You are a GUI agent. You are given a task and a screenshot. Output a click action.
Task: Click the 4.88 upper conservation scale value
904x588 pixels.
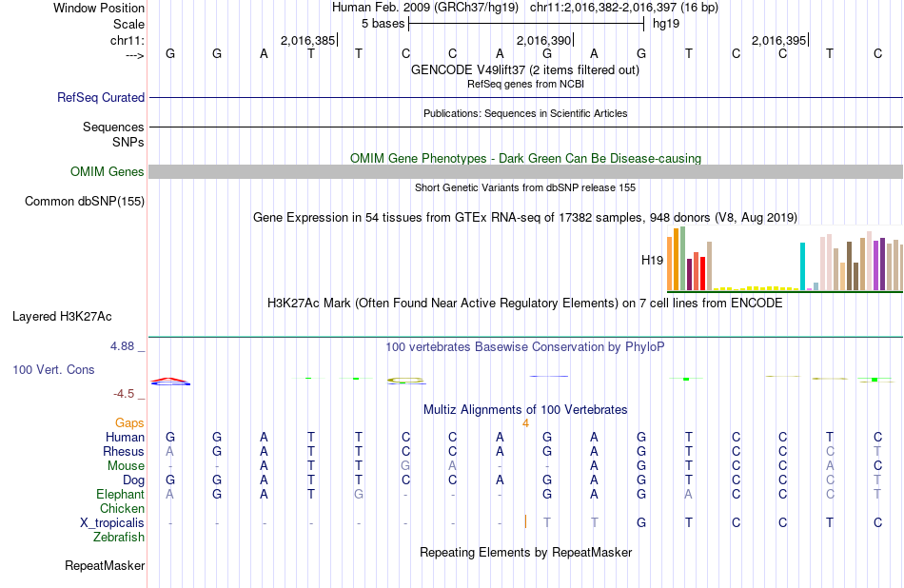[x=122, y=346]
